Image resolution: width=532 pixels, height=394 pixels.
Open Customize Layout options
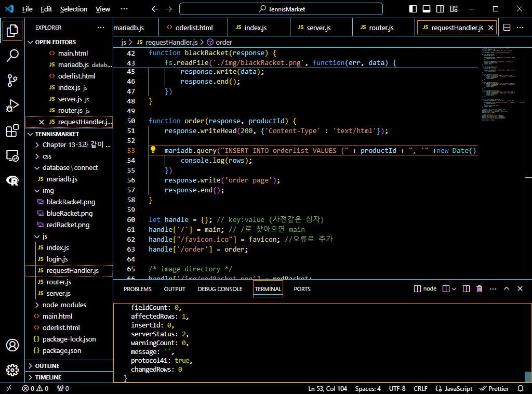tap(454, 9)
